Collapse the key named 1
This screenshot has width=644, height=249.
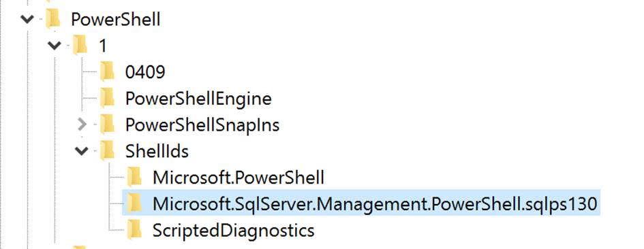pos(55,45)
